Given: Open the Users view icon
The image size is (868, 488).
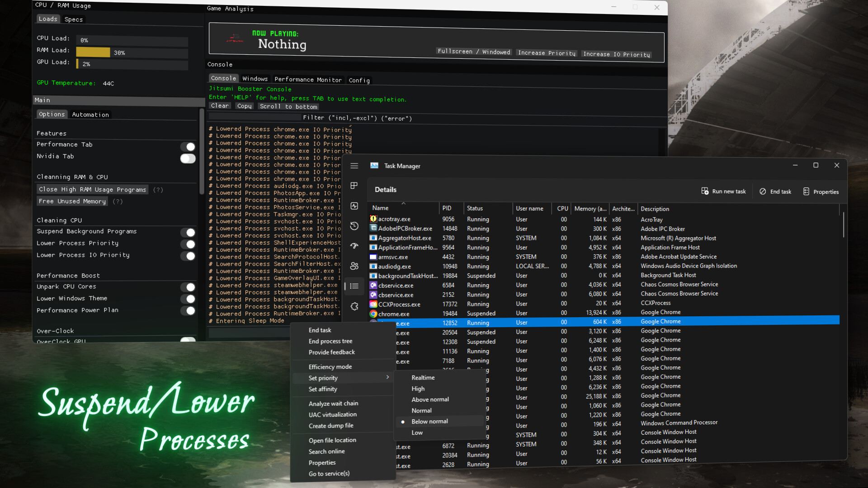Looking at the screenshot, I should coord(354,266).
